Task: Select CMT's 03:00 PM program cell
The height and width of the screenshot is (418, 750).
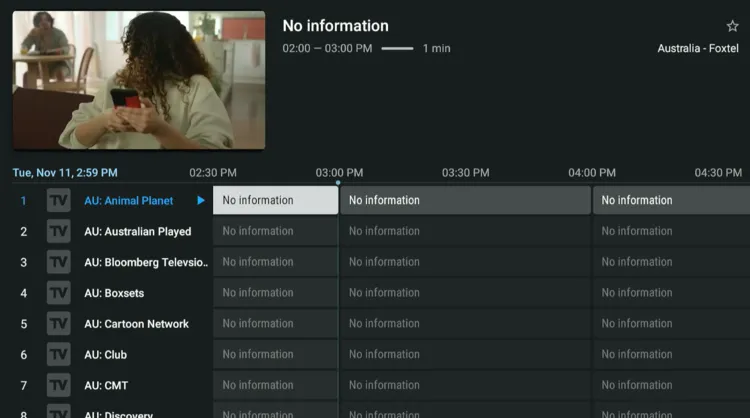Action: (465, 385)
